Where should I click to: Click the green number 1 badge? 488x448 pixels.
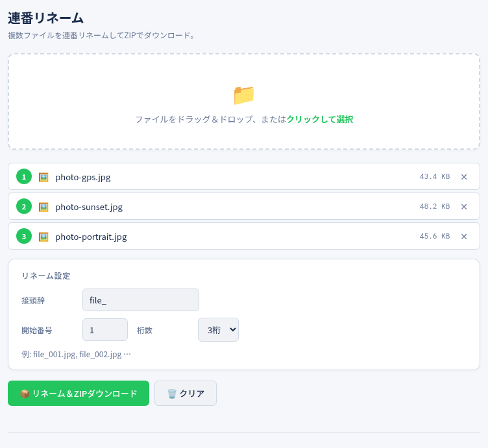coord(24,176)
